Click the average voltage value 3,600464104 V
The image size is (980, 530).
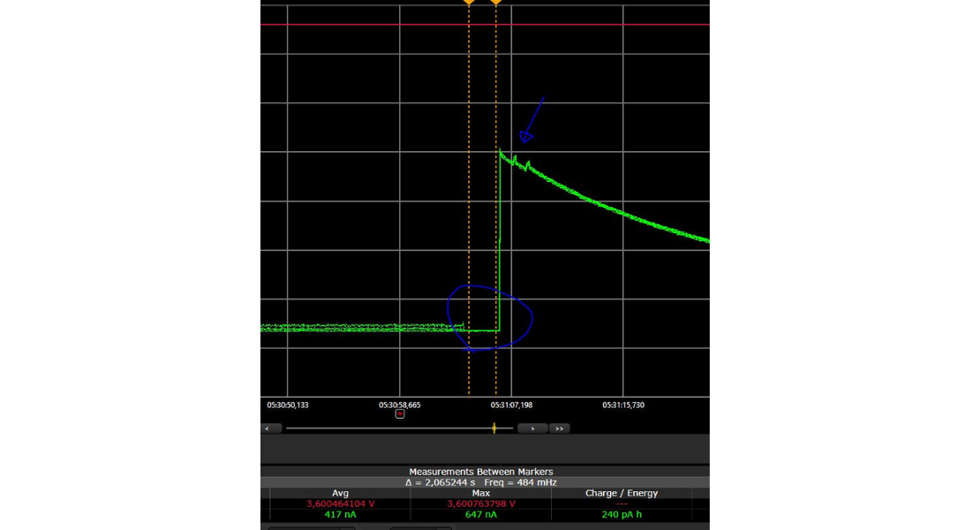click(x=340, y=503)
